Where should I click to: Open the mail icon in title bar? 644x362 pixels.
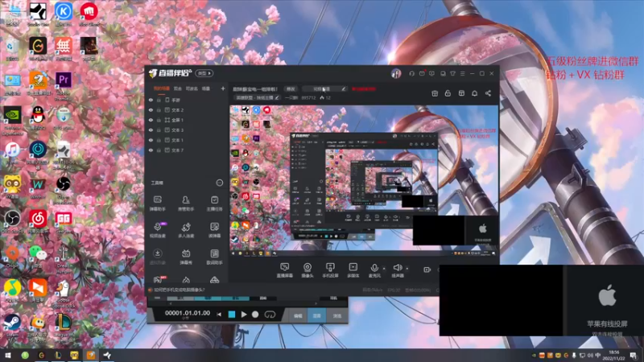(422, 73)
